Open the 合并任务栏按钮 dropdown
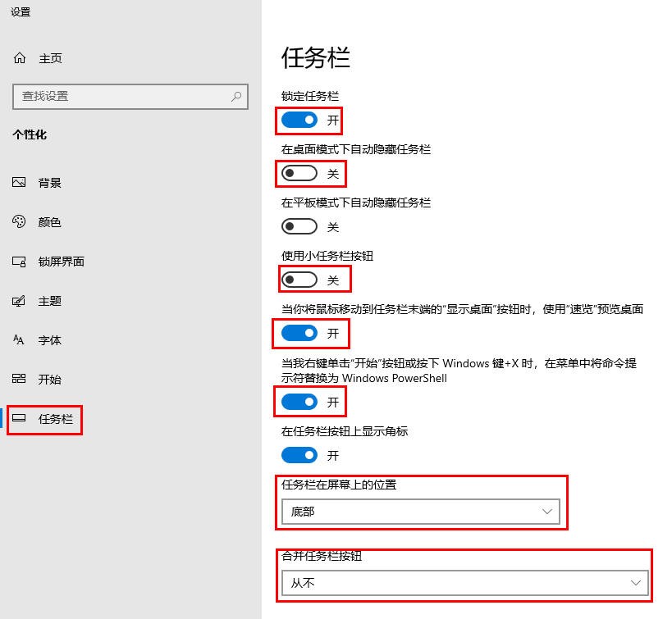Screen dimensions: 672x619 click(x=464, y=583)
